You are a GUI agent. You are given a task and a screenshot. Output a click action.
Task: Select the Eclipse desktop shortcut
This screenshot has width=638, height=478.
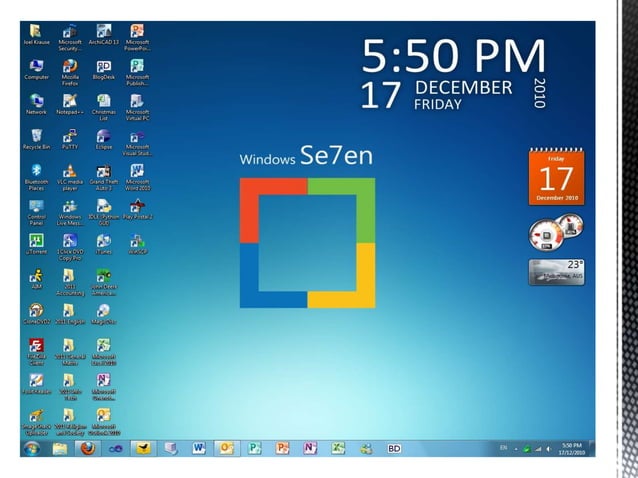coord(104,140)
